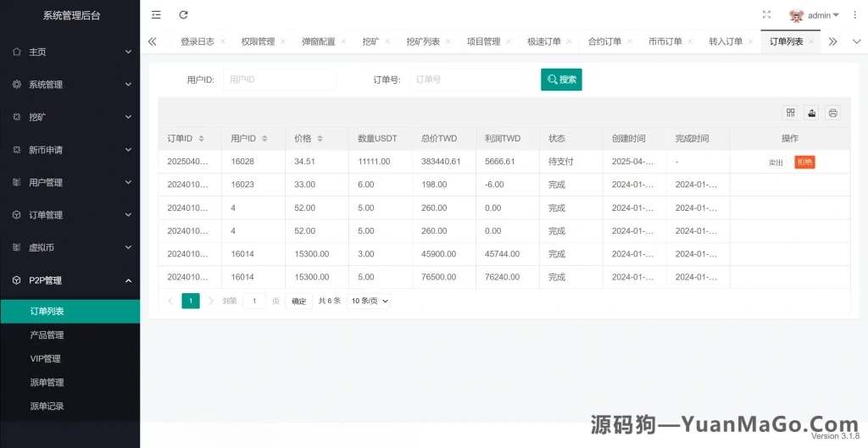Click 确定 pagination button
Screen dimensions: 868x448
pos(299,301)
